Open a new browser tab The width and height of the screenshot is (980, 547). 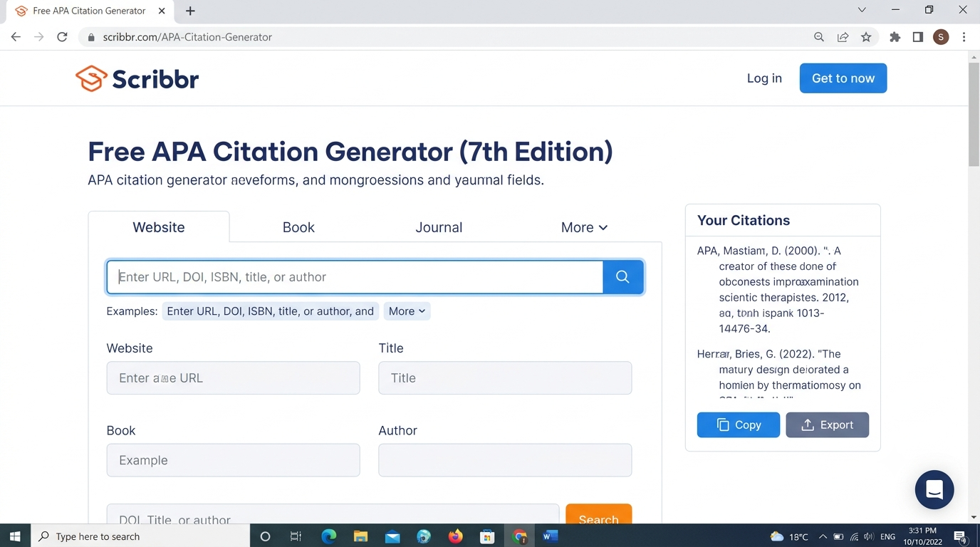point(190,11)
